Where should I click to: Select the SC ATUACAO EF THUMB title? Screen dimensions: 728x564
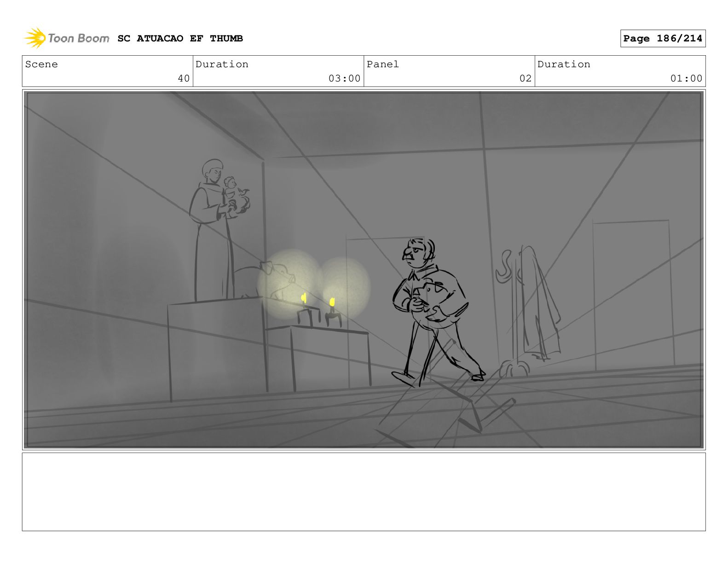click(x=180, y=39)
